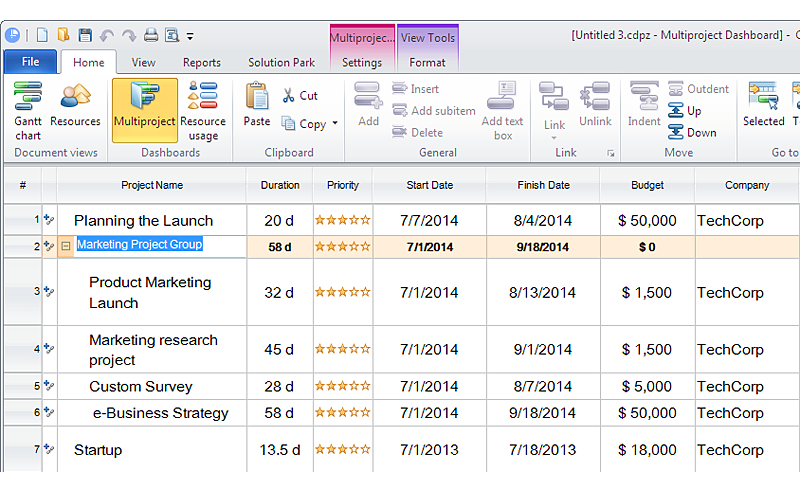Switch to the Resources view
The height and width of the screenshot is (490, 800).
(x=76, y=108)
